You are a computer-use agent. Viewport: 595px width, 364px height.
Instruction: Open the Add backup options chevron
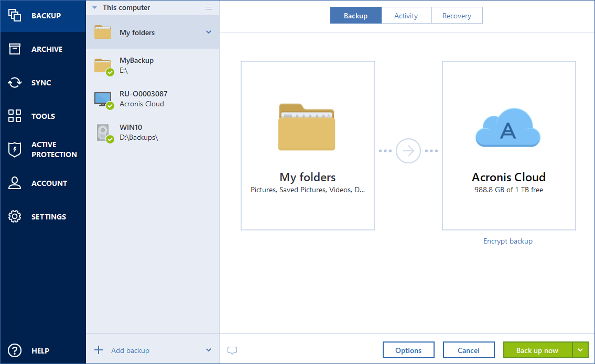[x=209, y=350]
